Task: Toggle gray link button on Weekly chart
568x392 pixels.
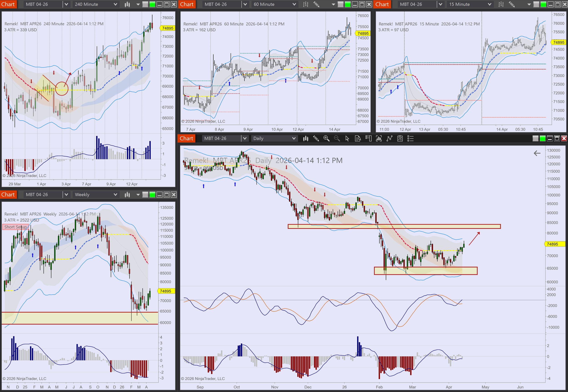Action: pos(145,195)
